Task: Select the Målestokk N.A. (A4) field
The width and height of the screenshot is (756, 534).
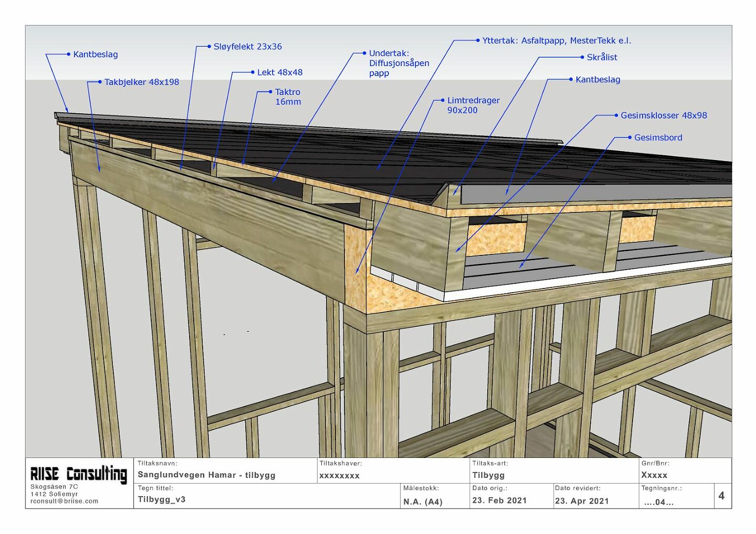Action: [423, 501]
